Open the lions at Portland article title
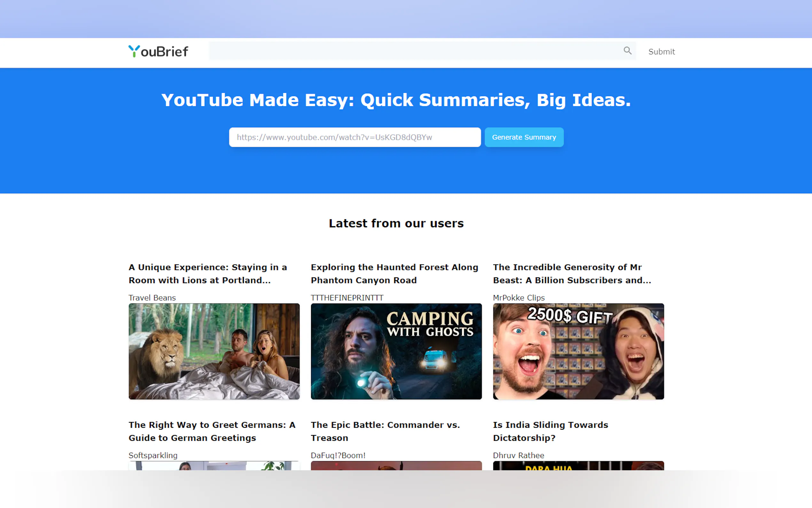812x508 pixels. (208, 274)
